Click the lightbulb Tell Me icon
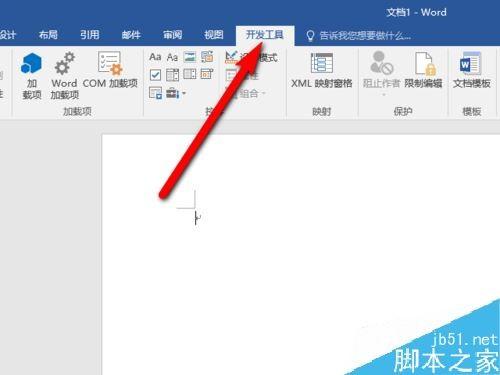This screenshot has height=375, width=500. pos(310,36)
